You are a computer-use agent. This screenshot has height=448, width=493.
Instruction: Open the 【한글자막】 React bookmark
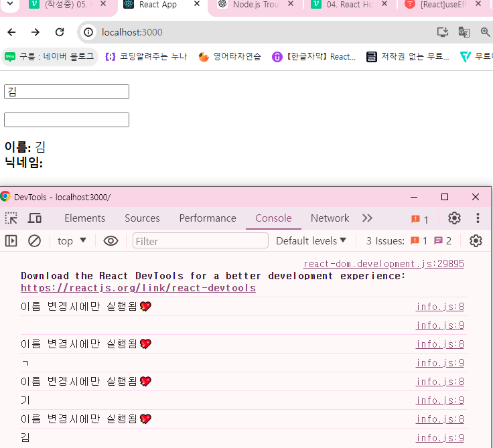(313, 57)
